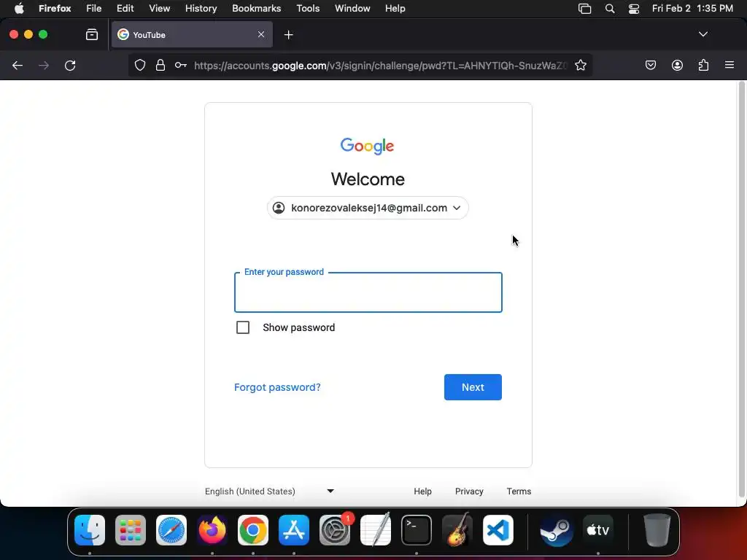
Task: Go back using browser back arrow
Action: click(x=18, y=65)
